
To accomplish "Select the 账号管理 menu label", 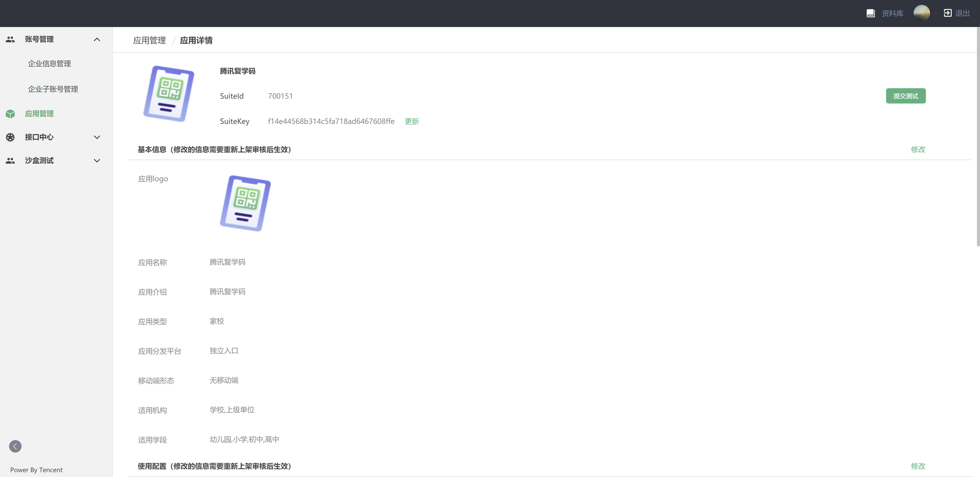I will (39, 39).
